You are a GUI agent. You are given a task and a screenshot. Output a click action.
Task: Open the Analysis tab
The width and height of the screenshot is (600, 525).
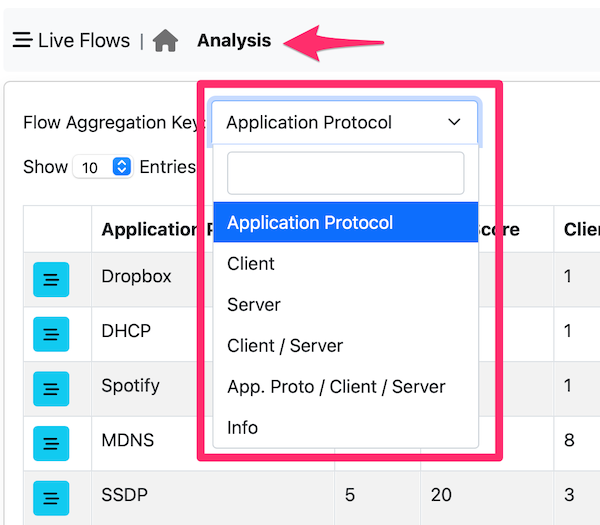pyautogui.click(x=234, y=41)
